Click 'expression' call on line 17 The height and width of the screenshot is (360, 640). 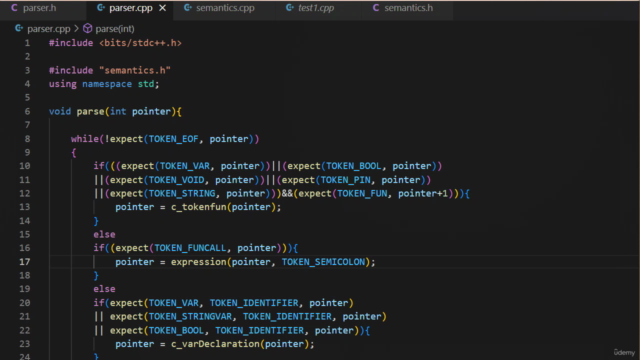pyautogui.click(x=198, y=262)
